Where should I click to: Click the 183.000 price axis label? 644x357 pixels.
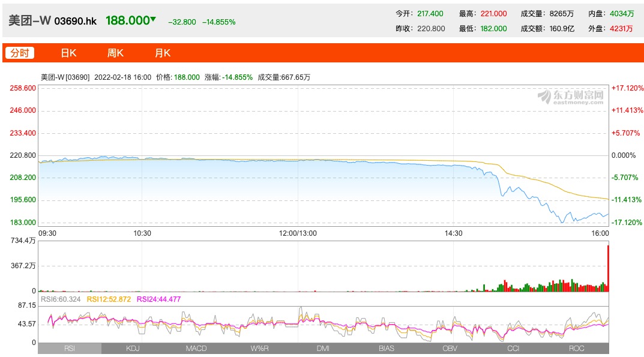pyautogui.click(x=23, y=222)
